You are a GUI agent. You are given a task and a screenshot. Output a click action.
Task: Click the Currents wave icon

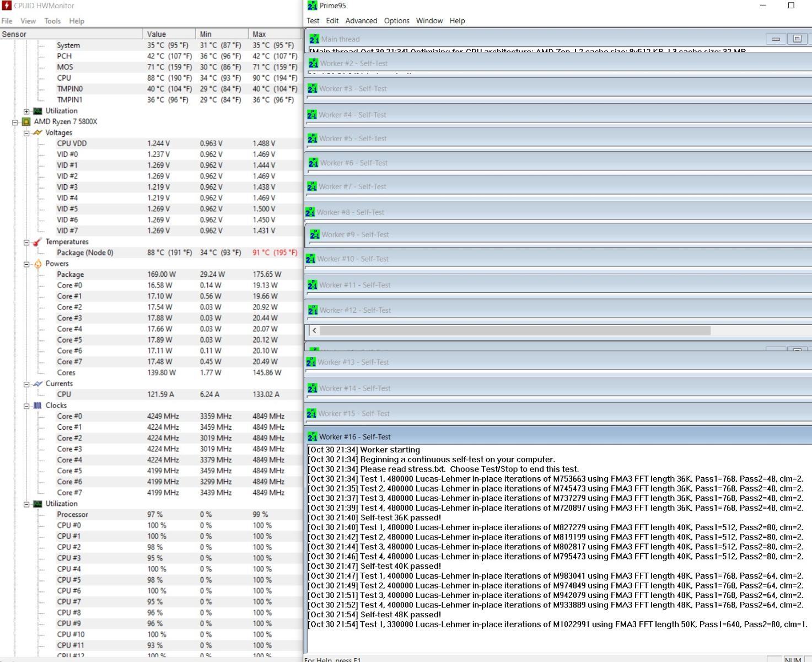37,384
